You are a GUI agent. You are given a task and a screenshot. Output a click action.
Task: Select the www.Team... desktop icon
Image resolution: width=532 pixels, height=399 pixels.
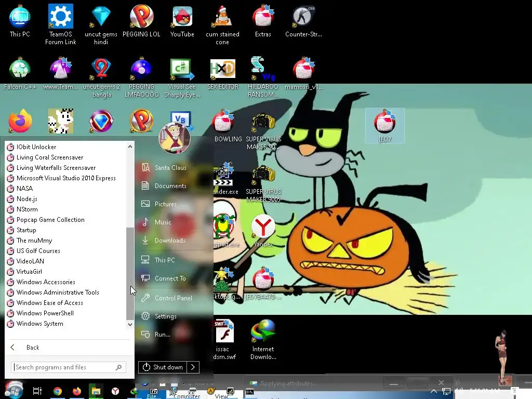tap(60, 73)
